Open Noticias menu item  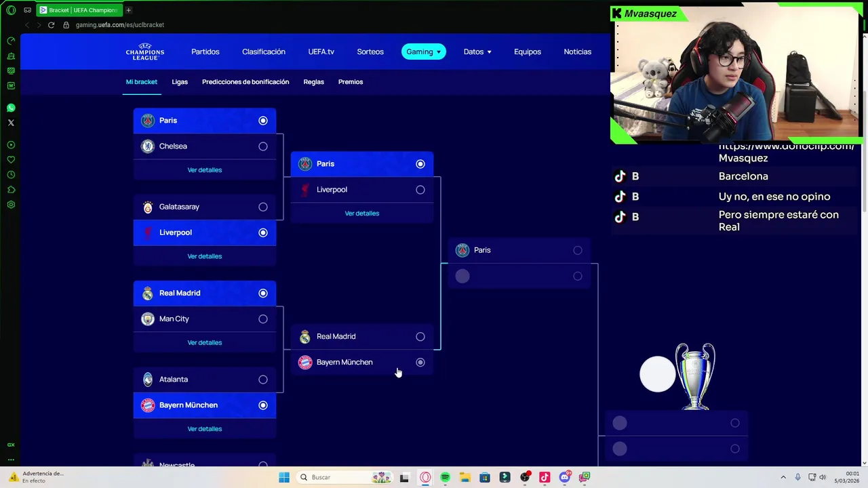pyautogui.click(x=577, y=52)
